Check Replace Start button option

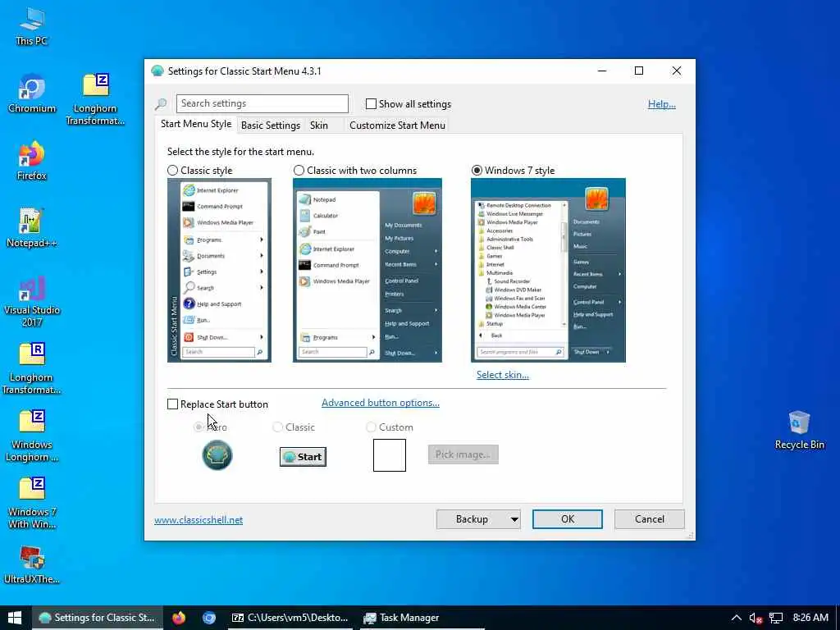point(172,404)
